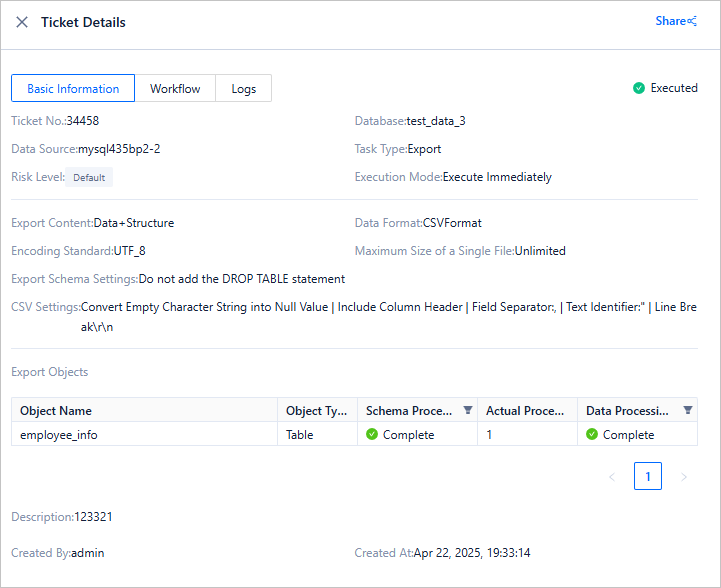Image resolution: width=721 pixels, height=588 pixels.
Task: Click the Share icon at top right
Action: pos(692,21)
